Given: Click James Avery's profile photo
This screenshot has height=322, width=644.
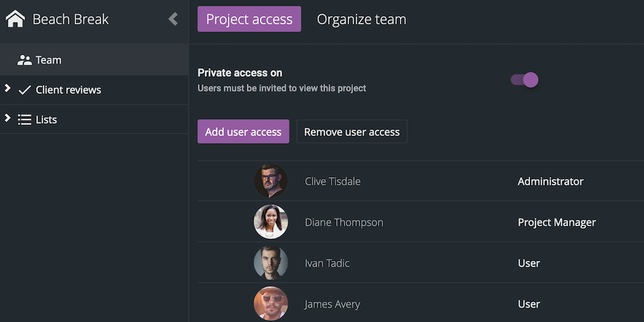Looking at the screenshot, I should pyautogui.click(x=270, y=303).
